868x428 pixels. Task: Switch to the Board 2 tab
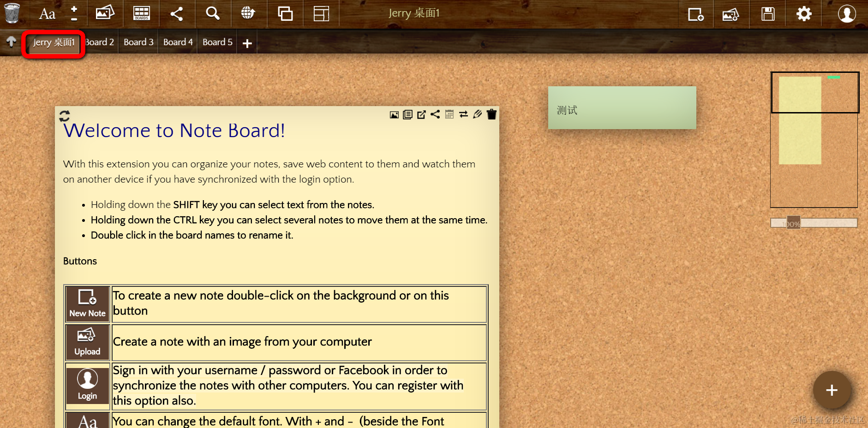99,42
